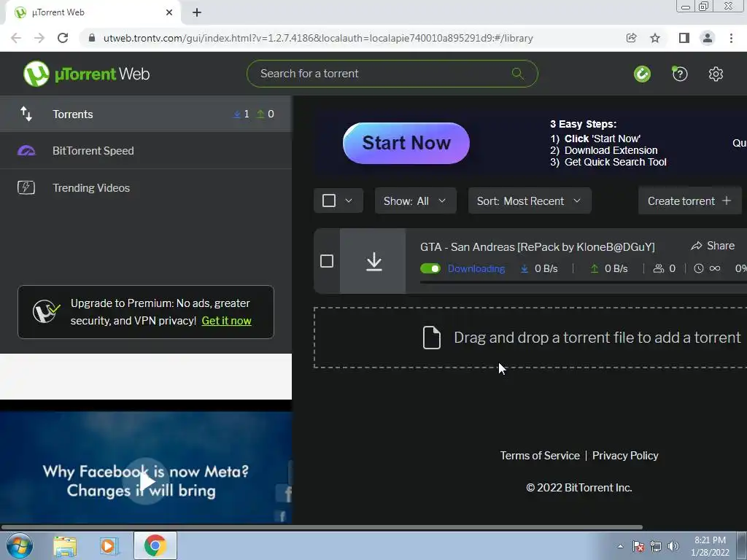Open the Show: All dropdown
The image size is (747, 560).
[x=415, y=201]
